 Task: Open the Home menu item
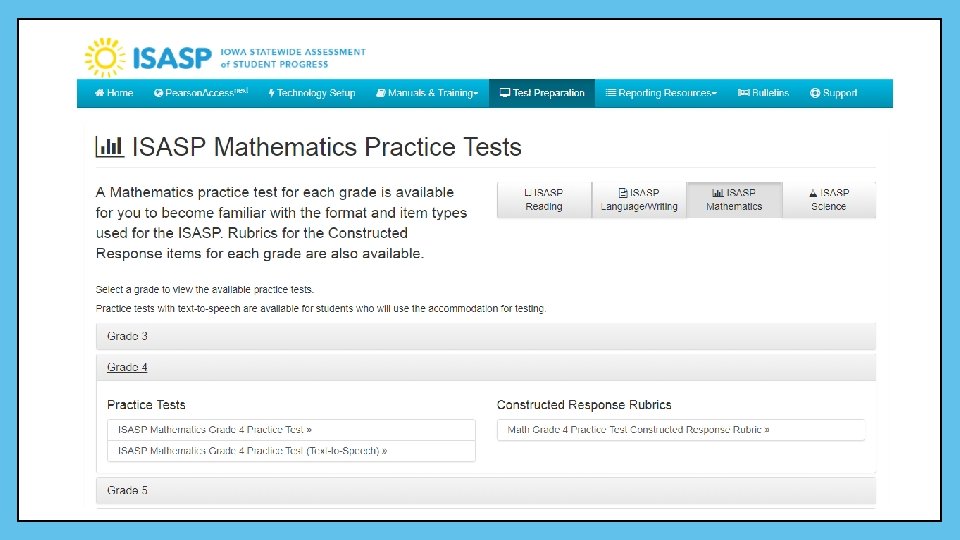114,93
